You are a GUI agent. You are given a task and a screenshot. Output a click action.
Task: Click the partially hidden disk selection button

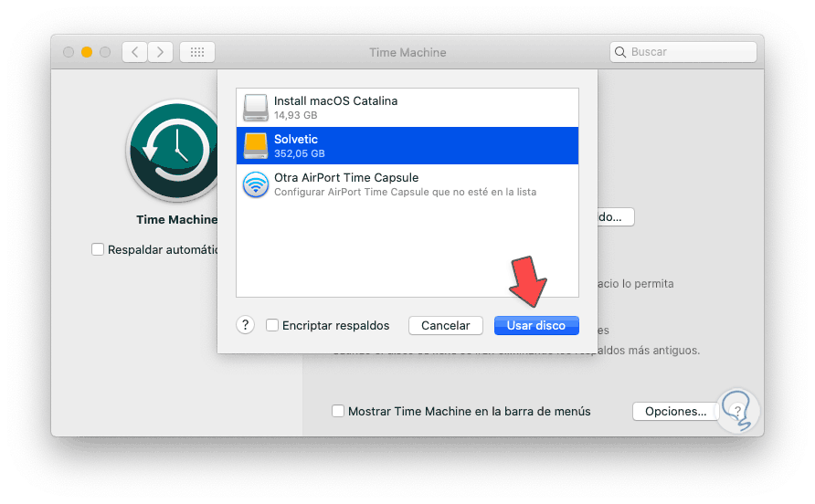(x=616, y=216)
